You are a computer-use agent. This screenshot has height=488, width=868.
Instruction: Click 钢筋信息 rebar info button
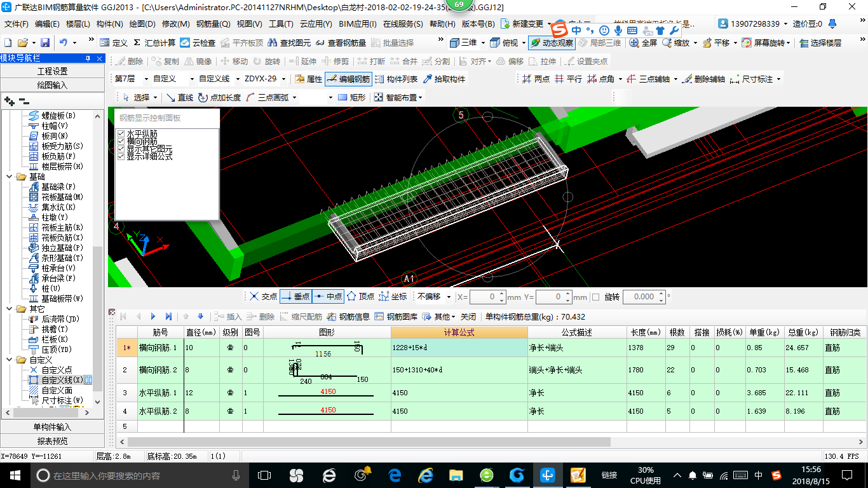tap(348, 316)
